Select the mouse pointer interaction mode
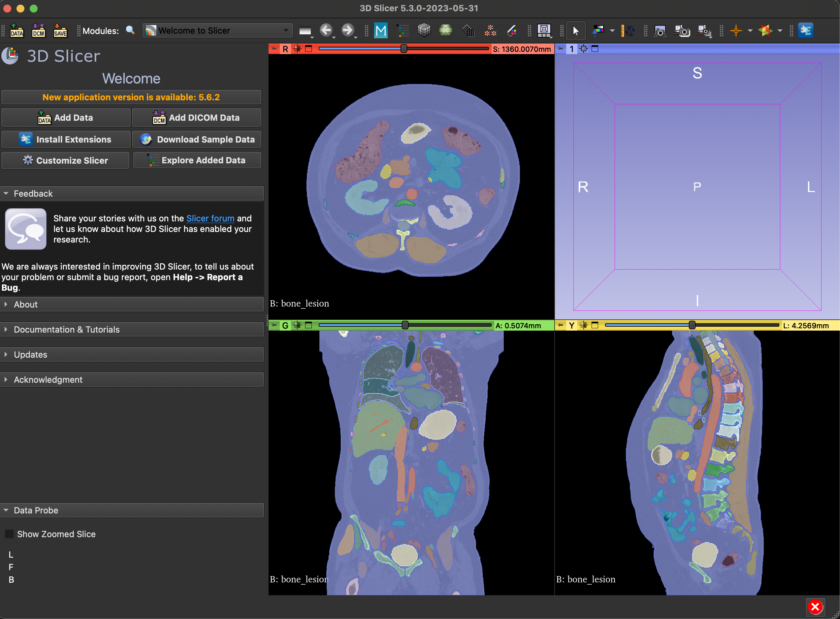The height and width of the screenshot is (619, 840). tap(576, 30)
